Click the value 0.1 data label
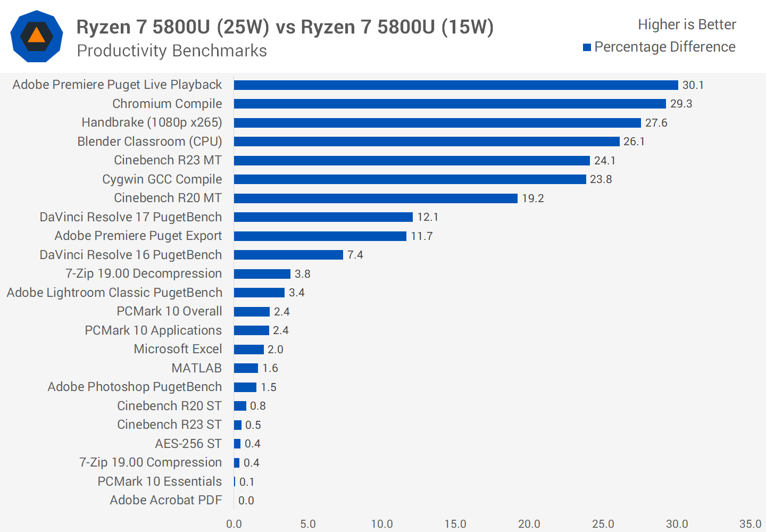 (x=247, y=482)
